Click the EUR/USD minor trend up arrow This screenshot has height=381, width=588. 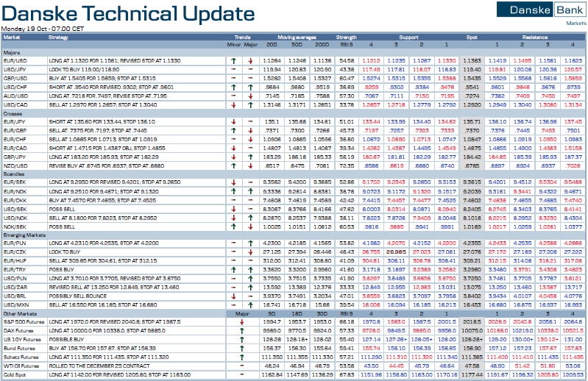(x=233, y=60)
